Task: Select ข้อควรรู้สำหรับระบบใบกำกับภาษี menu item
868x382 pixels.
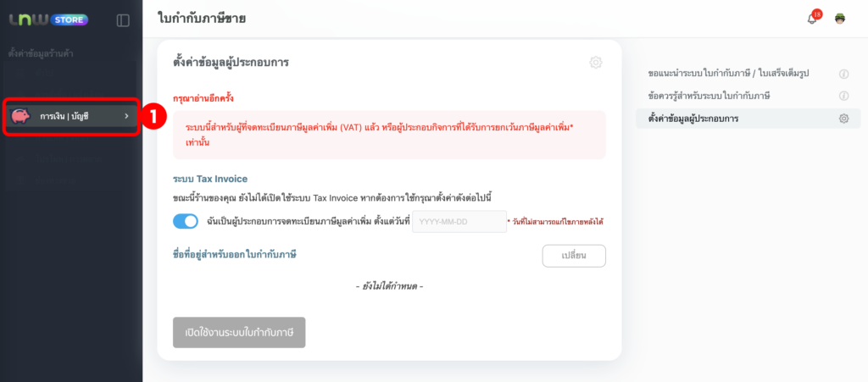Action: (x=709, y=96)
